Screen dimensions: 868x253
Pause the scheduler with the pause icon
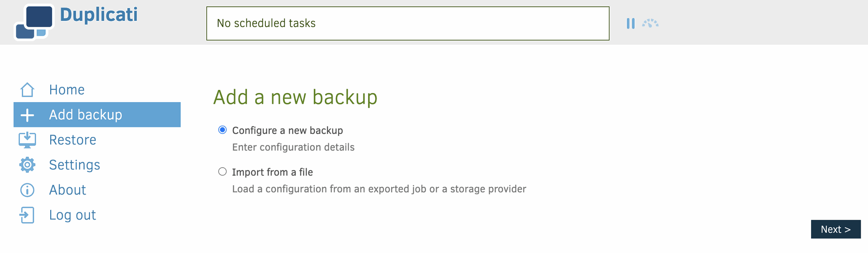(x=631, y=23)
